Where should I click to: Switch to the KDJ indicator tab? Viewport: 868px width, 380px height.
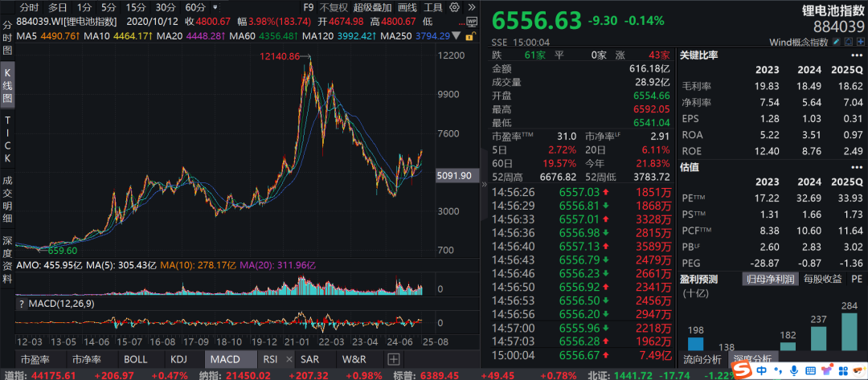[178, 359]
